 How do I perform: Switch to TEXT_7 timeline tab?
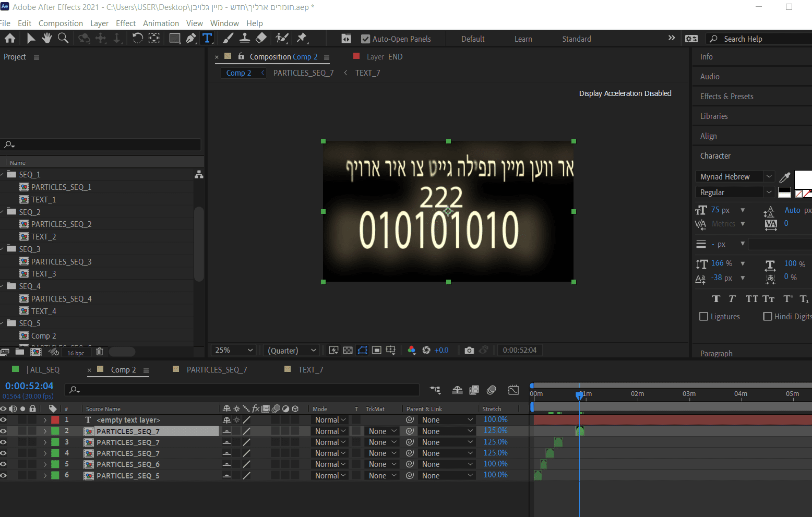click(x=311, y=370)
